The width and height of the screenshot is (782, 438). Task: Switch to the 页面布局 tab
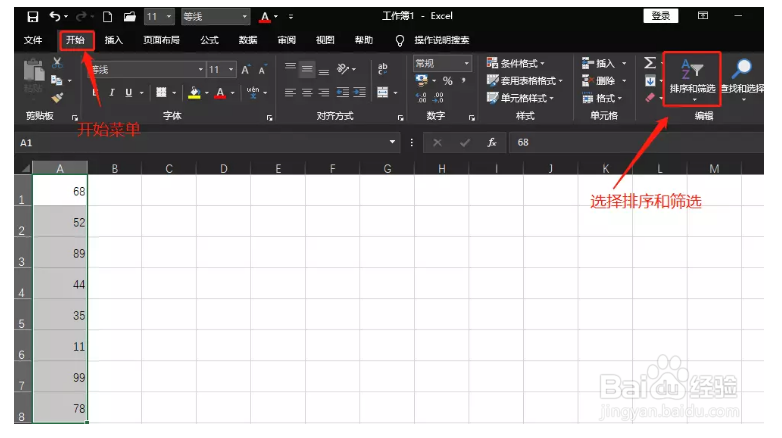161,40
